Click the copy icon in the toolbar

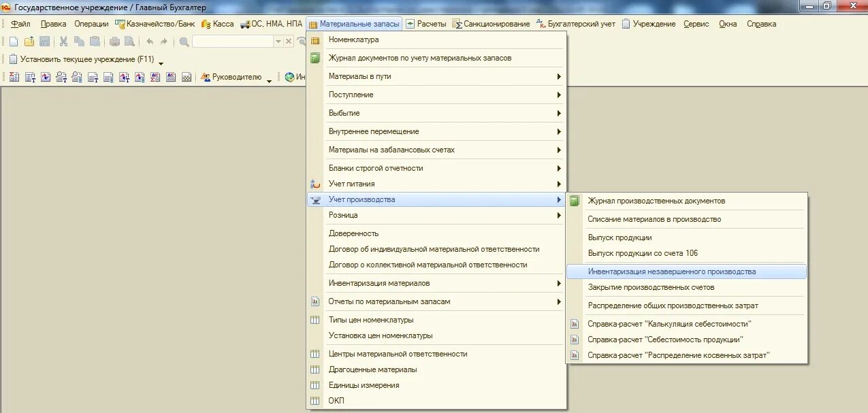point(79,42)
